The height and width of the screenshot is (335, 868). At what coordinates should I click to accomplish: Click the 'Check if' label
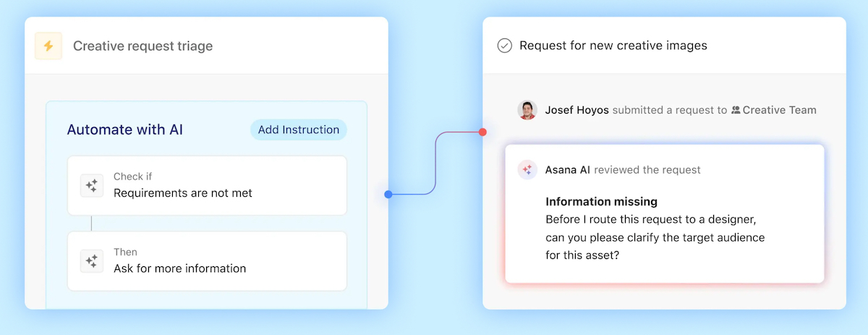coord(132,177)
